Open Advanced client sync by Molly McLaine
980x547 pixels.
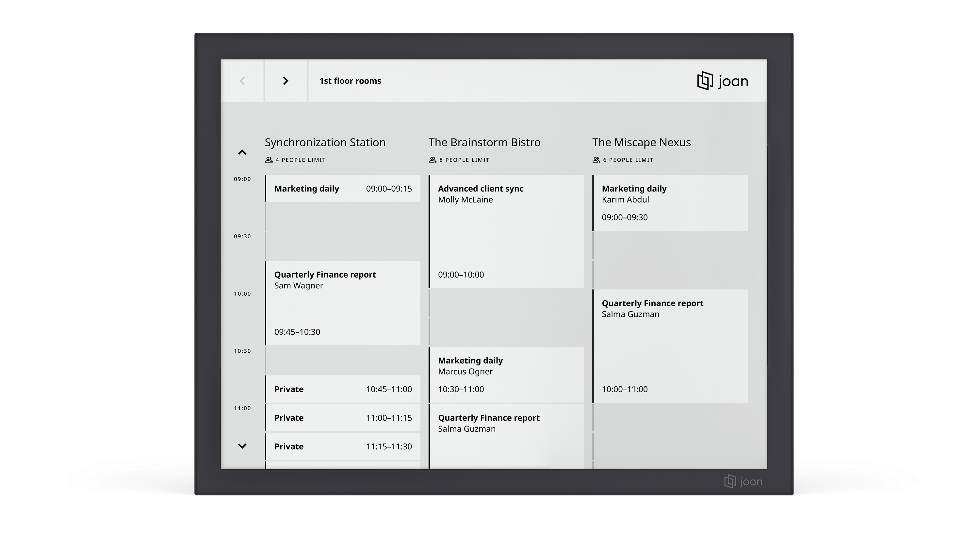[x=506, y=231]
